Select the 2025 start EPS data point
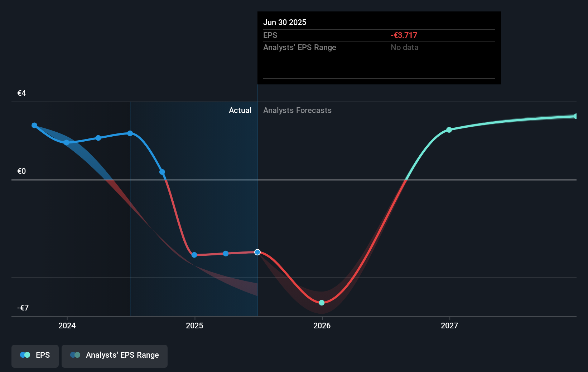Viewport: 588px width, 372px height. pos(193,255)
